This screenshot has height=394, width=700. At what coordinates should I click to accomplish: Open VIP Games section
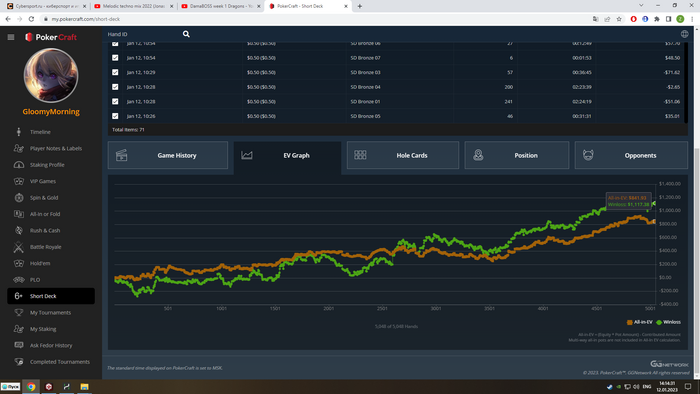tap(42, 181)
